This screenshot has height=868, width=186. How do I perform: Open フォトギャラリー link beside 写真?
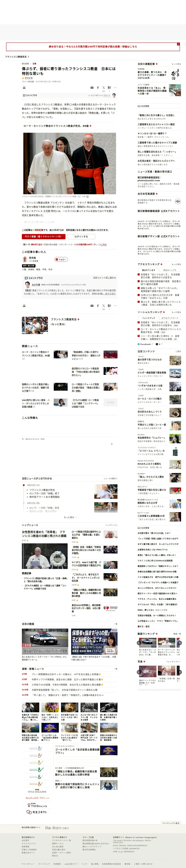point(174,661)
